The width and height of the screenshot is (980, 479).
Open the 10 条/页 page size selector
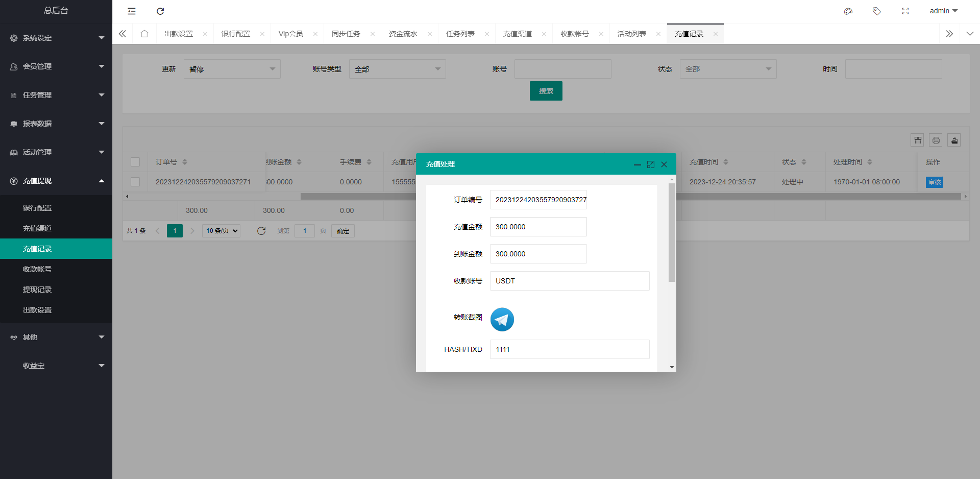[222, 231]
